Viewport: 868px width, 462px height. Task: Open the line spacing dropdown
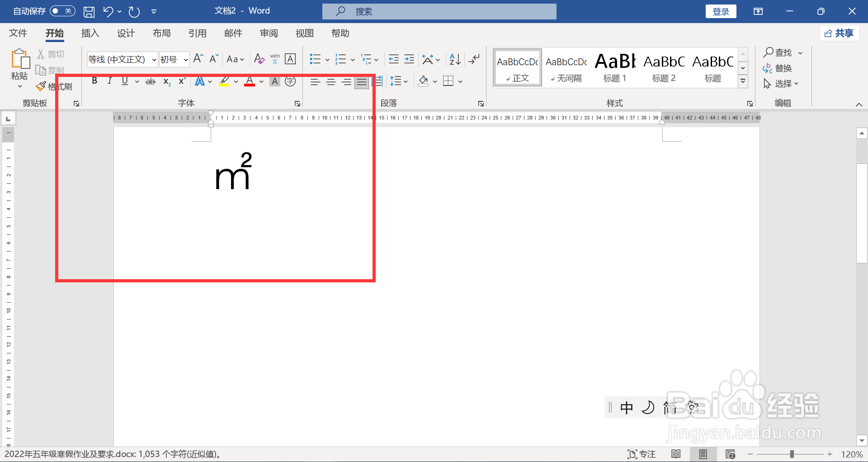coord(399,81)
